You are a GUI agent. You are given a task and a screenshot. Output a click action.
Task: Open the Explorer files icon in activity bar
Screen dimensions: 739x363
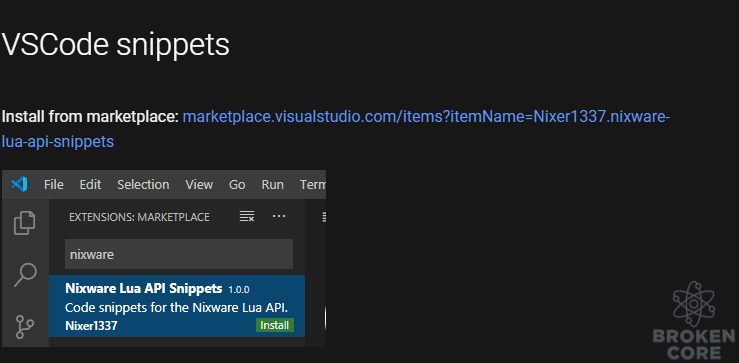coord(25,223)
